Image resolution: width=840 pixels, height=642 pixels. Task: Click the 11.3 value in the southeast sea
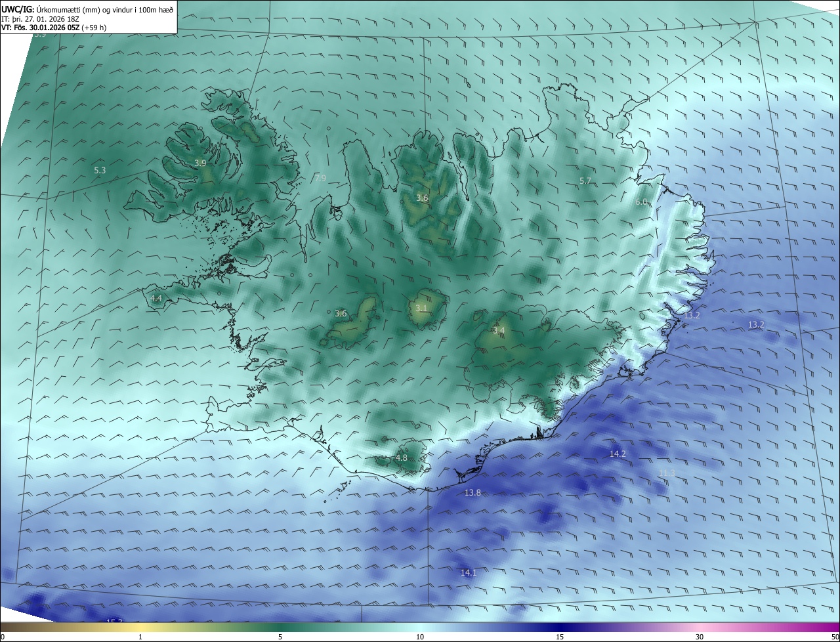667,473
